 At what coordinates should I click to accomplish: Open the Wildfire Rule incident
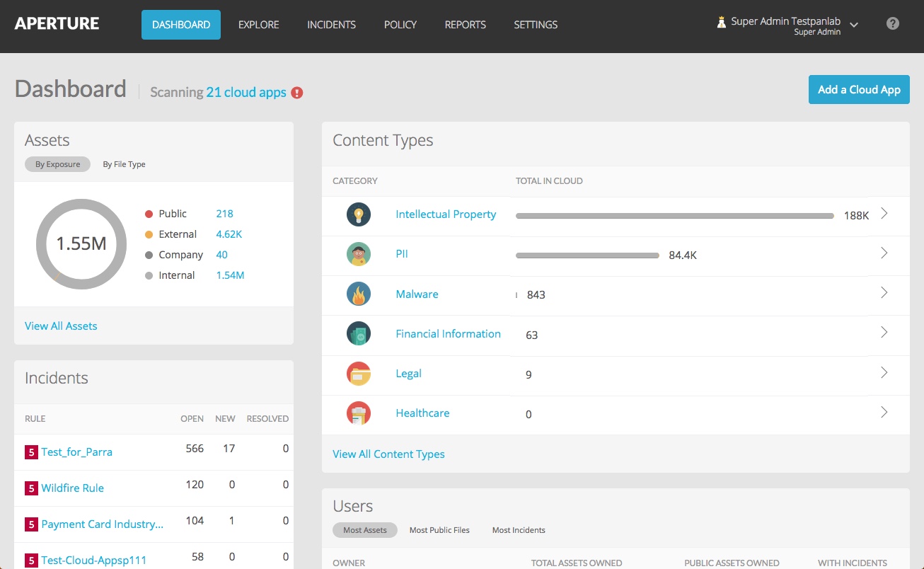click(x=71, y=488)
